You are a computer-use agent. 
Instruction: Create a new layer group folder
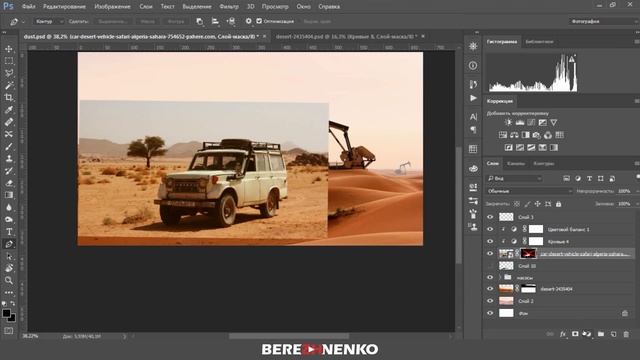tap(601, 334)
